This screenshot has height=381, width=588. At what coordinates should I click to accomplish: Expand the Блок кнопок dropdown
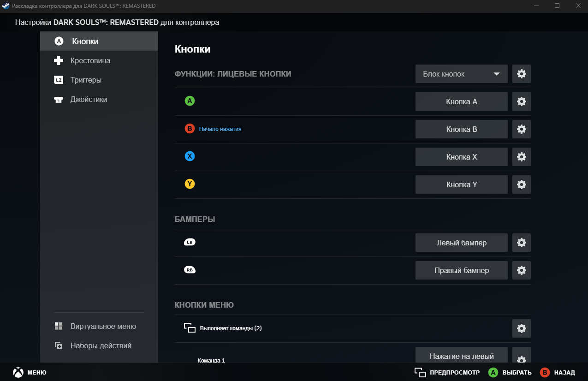[461, 74]
